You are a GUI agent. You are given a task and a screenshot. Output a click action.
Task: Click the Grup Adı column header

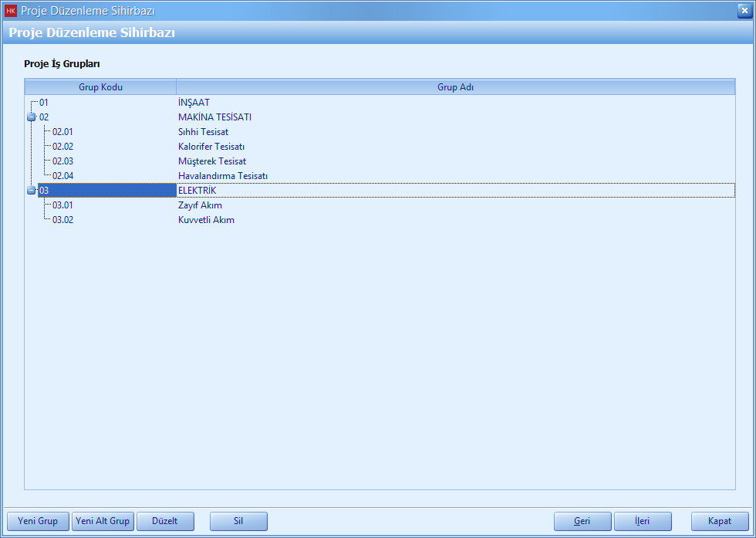tap(455, 87)
